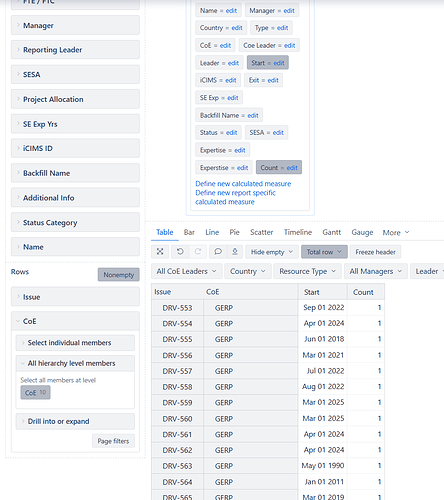Screen dimensions: 444x500
Task: Open the More chart types dropdown
Action: [x=396, y=232]
